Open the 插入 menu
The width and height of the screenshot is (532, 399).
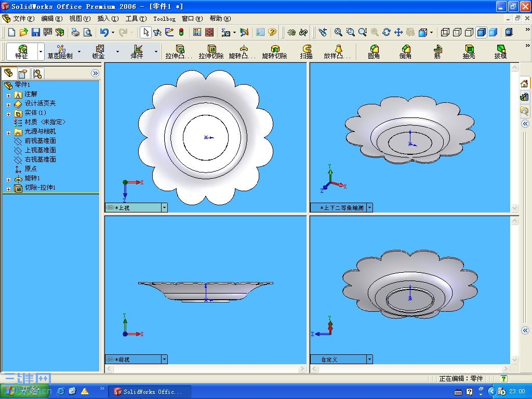click(108, 19)
